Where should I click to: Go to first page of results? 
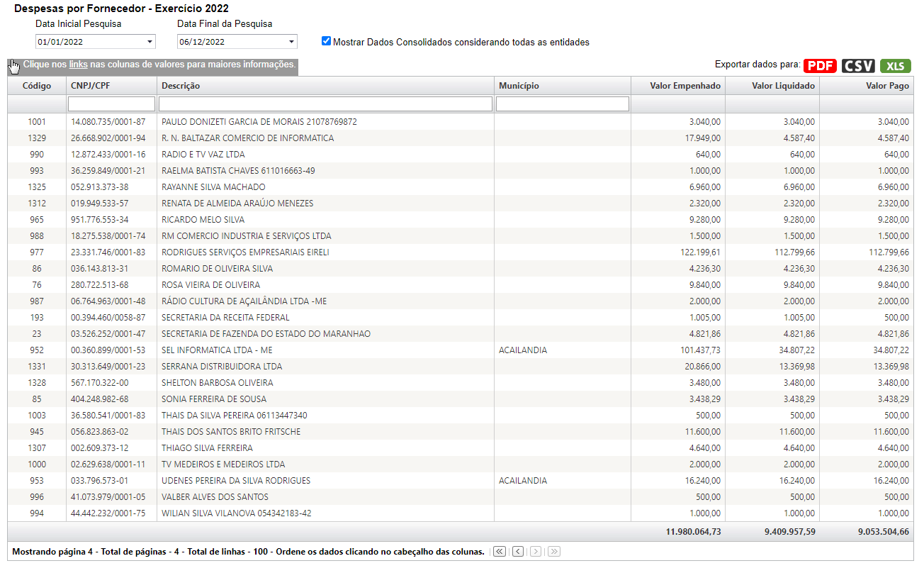500,552
